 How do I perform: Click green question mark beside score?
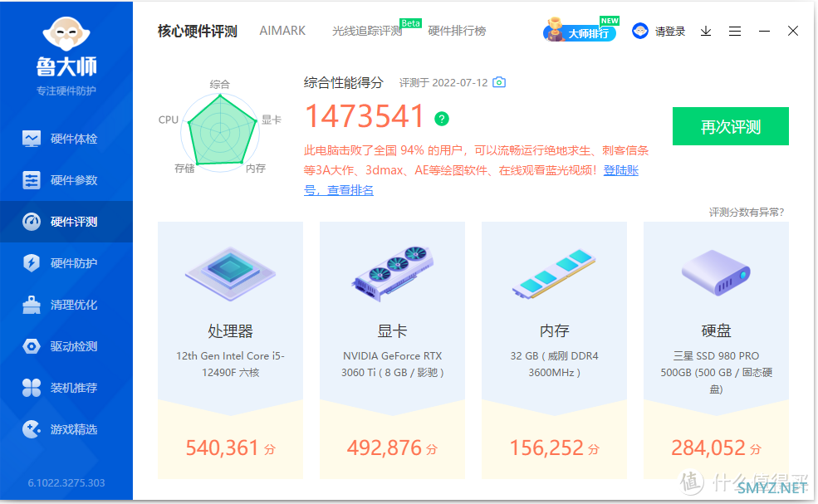442,119
